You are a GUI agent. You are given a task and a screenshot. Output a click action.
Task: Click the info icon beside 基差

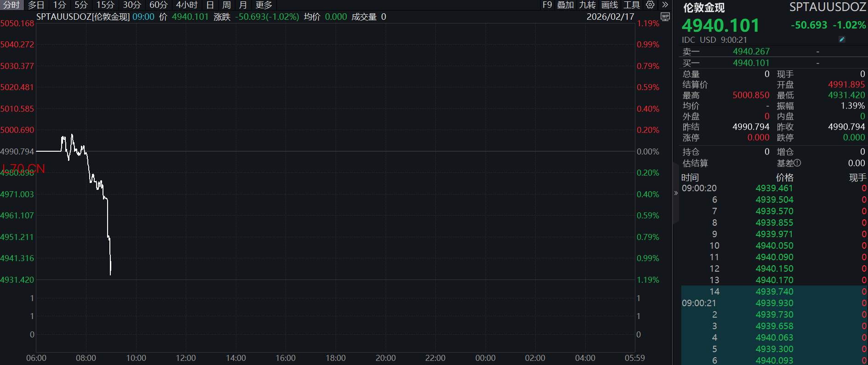797,163
